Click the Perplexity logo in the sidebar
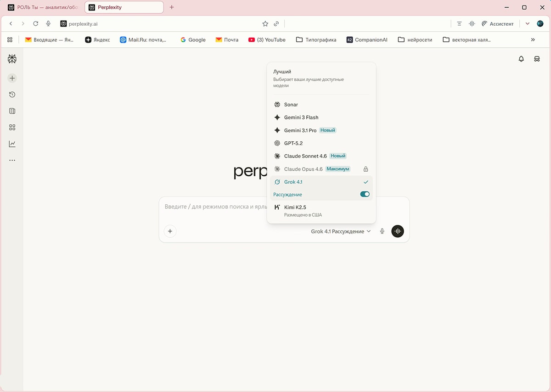 point(12,59)
